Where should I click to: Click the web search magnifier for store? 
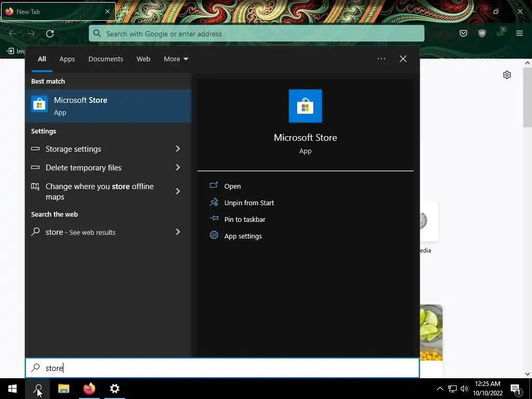pos(35,232)
